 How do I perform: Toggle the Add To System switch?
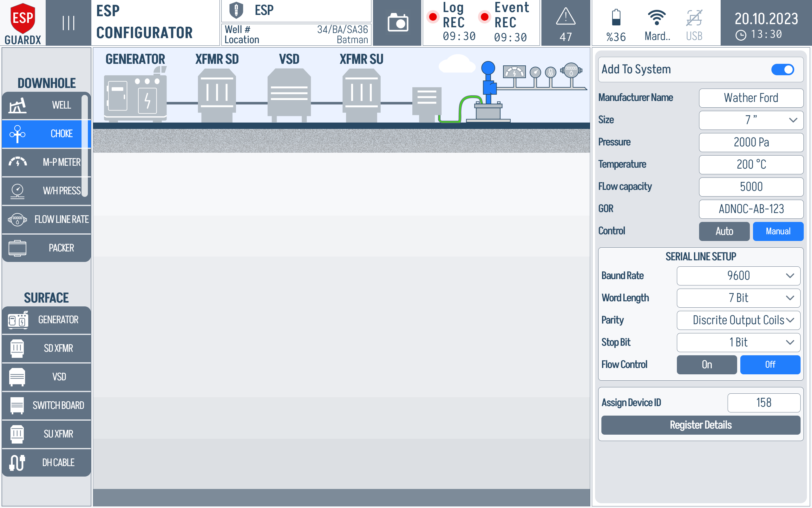click(783, 70)
